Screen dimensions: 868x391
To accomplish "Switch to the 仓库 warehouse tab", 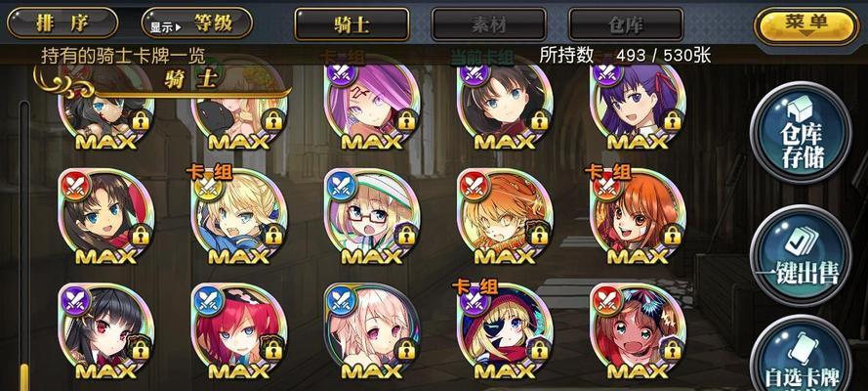I will tap(626, 24).
